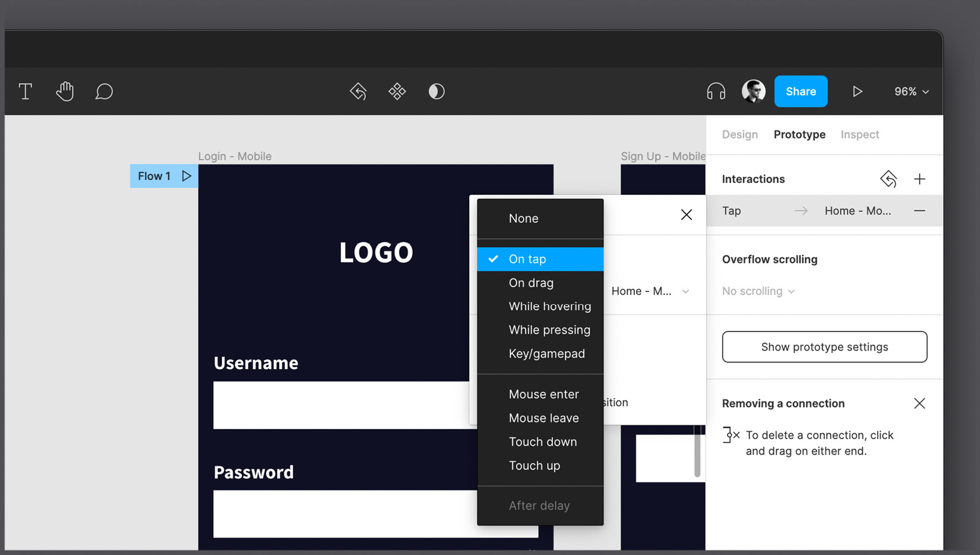Select the Hand tool
This screenshot has width=980, height=555.
65,91
